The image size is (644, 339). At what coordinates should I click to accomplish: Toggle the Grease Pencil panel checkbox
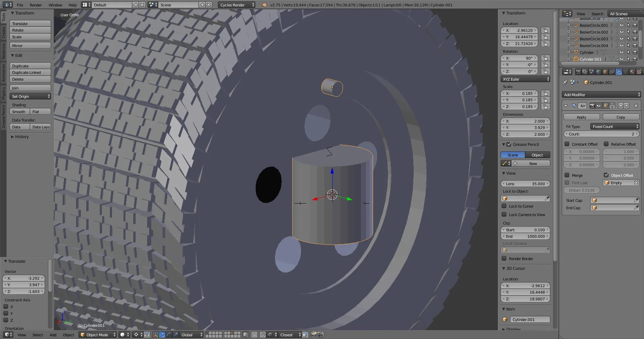coord(509,144)
